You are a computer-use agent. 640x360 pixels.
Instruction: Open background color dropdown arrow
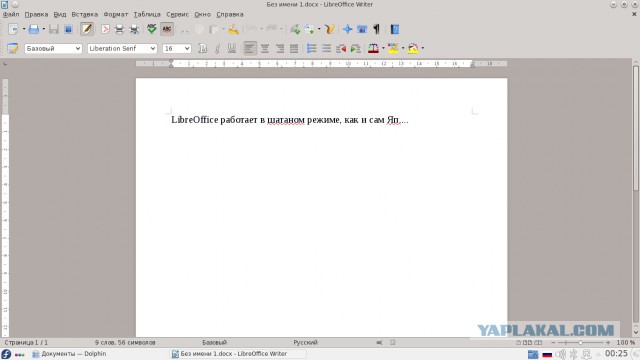(x=422, y=48)
